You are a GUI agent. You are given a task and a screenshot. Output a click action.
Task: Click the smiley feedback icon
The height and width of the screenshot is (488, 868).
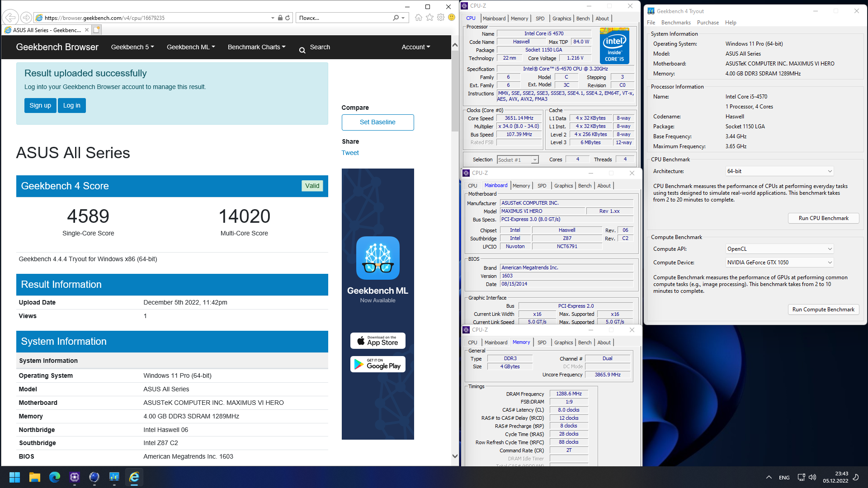452,18
